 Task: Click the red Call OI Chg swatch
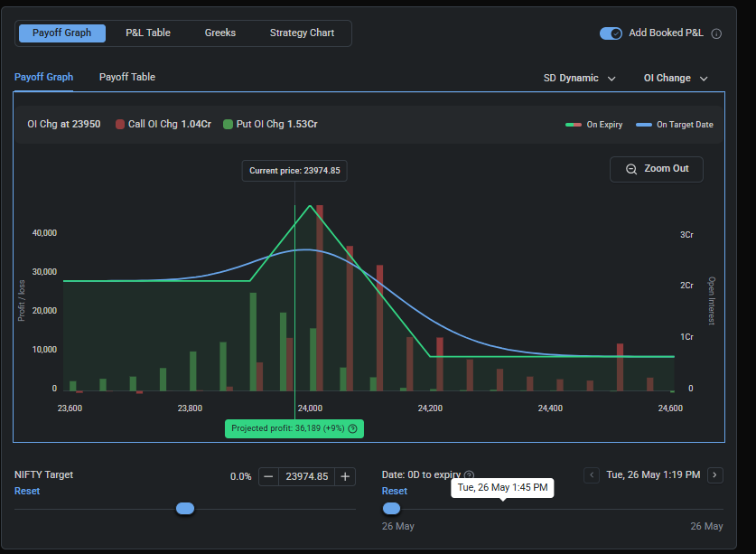(x=120, y=125)
